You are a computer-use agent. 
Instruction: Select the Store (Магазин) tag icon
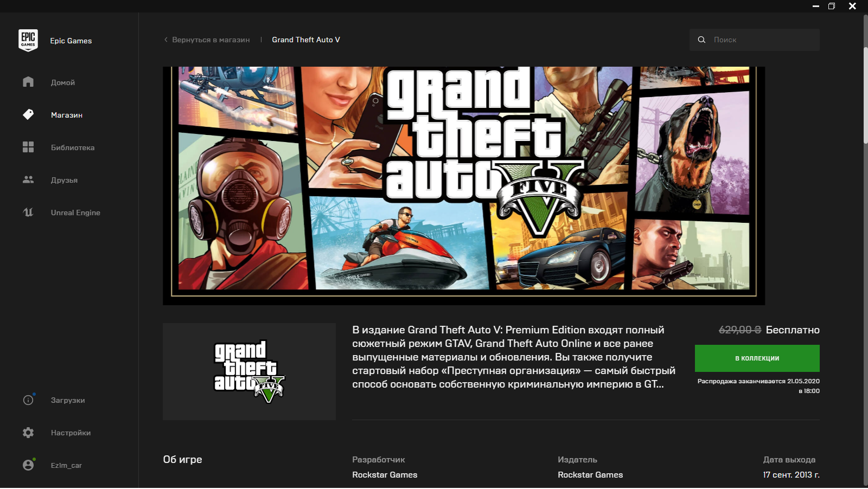click(x=28, y=114)
